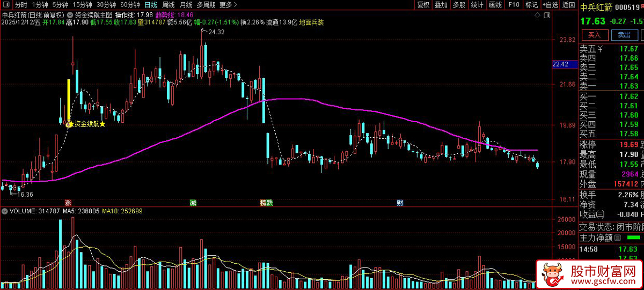Screen dimensions: 644x290
Task: Click the 交易状态 status row
Action: (x=611, y=226)
